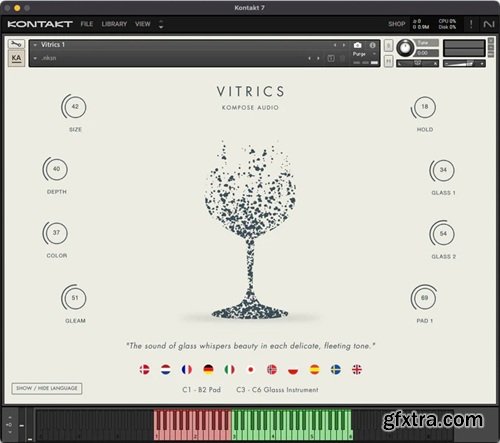Screen dimensions: 500x443
Task: Click the GLASS 1 knob
Action: click(443, 170)
